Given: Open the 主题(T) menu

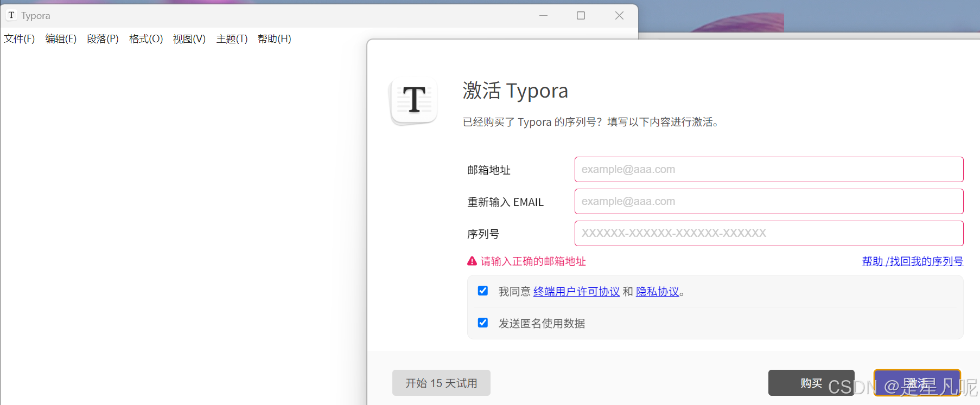Looking at the screenshot, I should pos(232,39).
